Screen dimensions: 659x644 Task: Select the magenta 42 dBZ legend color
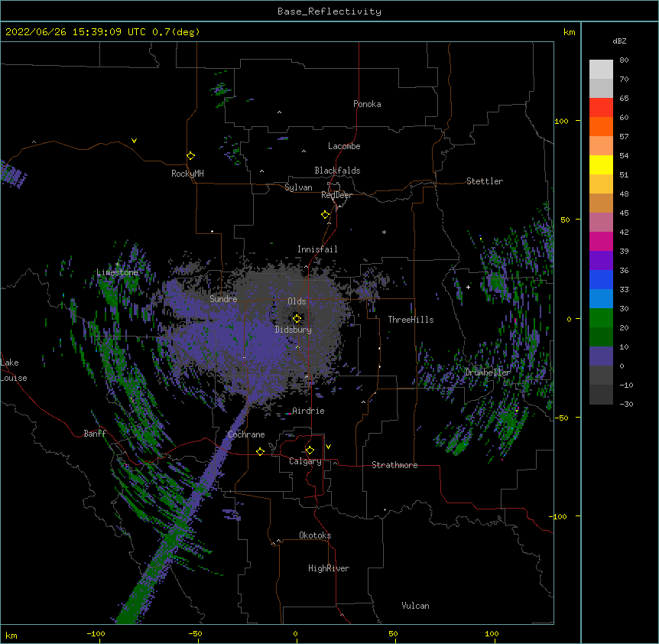tap(601, 241)
